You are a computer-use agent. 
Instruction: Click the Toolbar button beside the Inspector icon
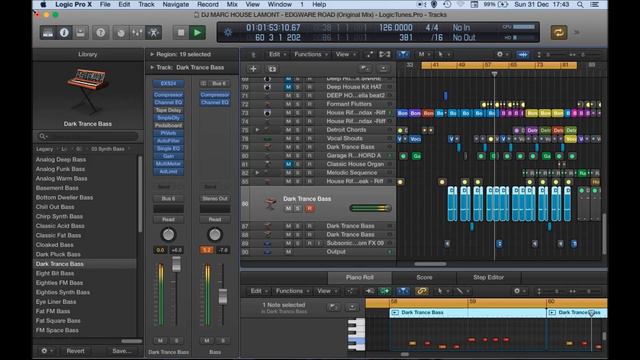click(80, 33)
